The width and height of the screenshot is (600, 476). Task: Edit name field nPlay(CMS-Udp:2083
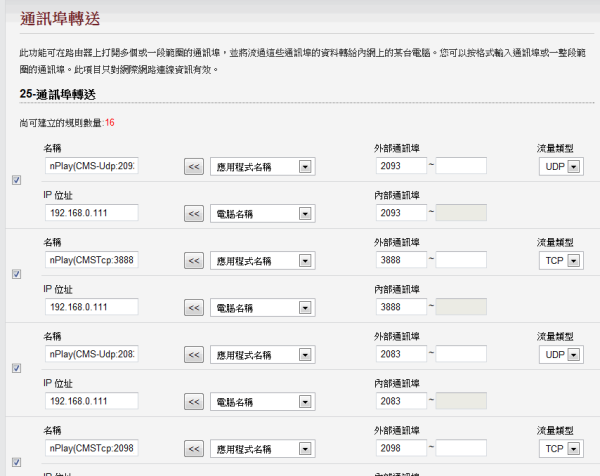(x=91, y=354)
